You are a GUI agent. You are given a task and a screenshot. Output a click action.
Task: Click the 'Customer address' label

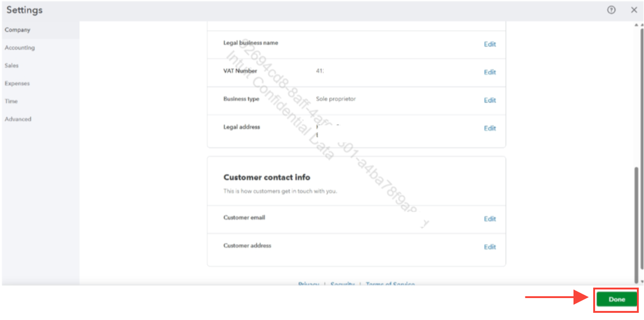tap(248, 245)
